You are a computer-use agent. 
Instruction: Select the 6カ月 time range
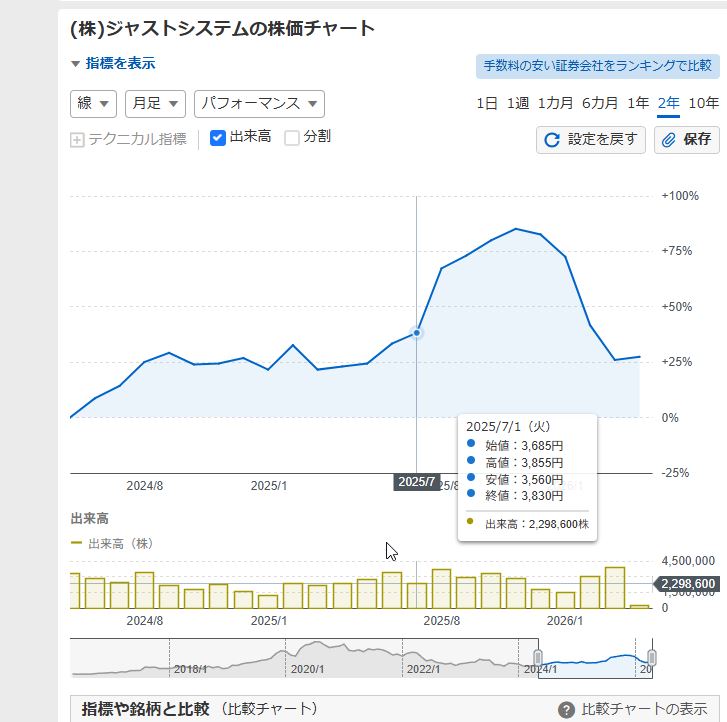pyautogui.click(x=600, y=103)
